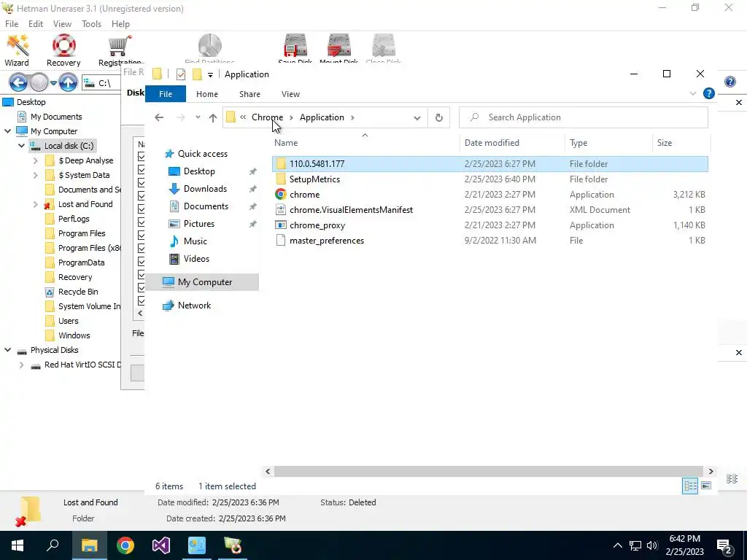Viewport: 747px width, 560px height.
Task: Open the Wizard tool in Hetman Uneraser
Action: [18, 50]
